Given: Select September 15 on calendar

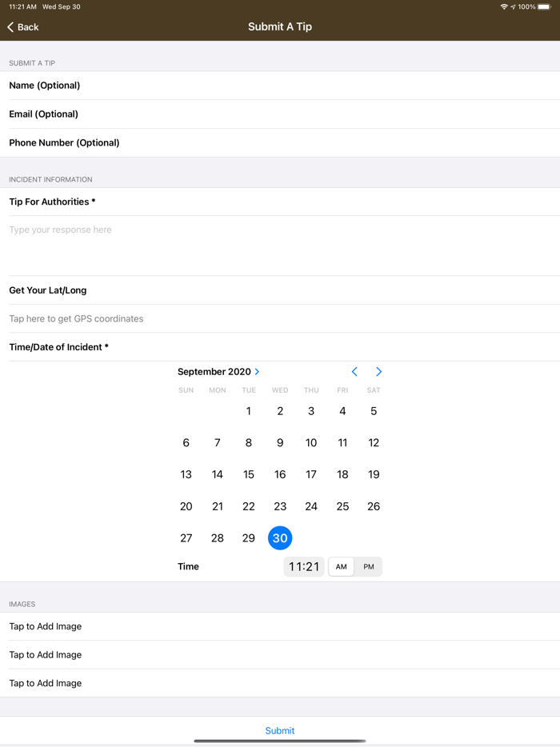Looking at the screenshot, I should [248, 474].
